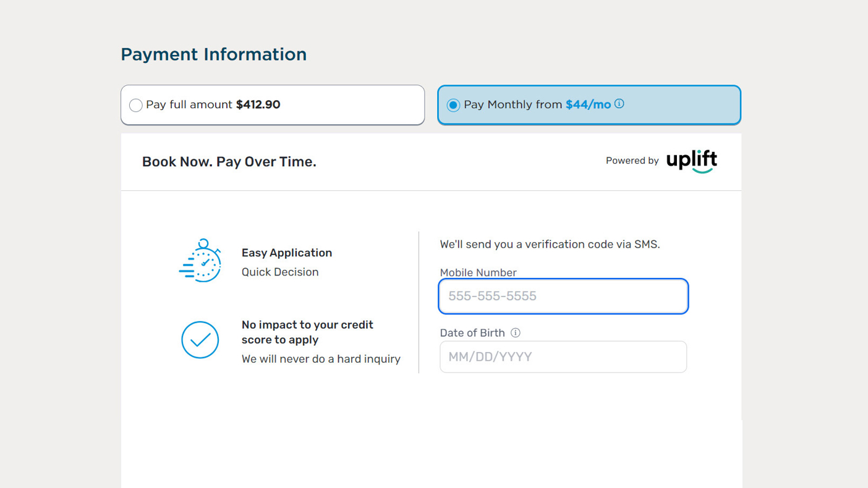868x488 pixels.
Task: Click the Mobile Number label
Action: click(x=478, y=272)
